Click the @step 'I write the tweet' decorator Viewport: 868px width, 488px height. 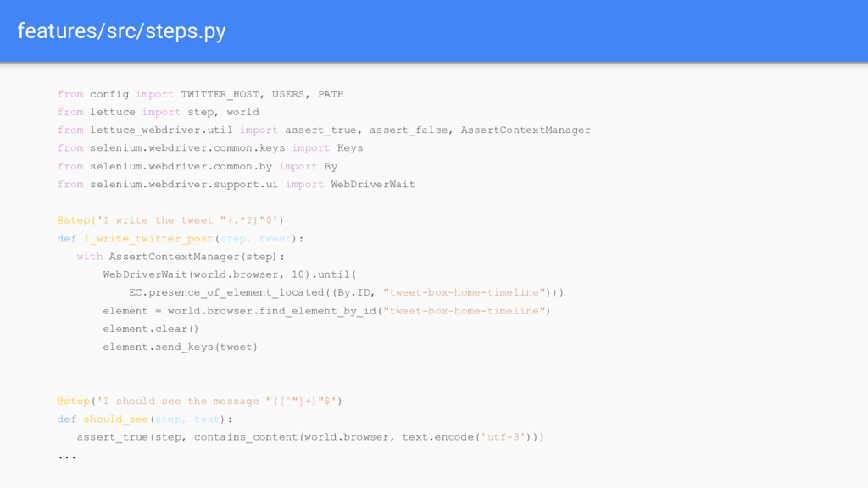click(x=170, y=220)
